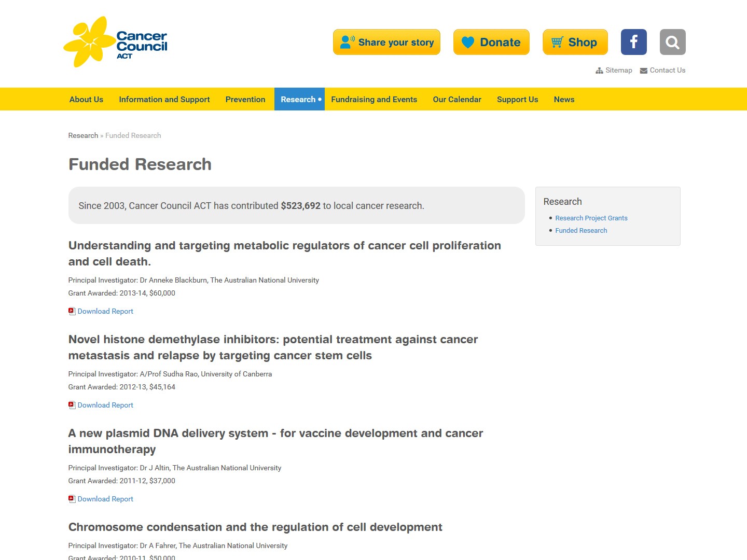This screenshot has width=747, height=560.
Task: Click Principal Investigator Dr Anneke Blackburn line
Action: [x=193, y=280]
